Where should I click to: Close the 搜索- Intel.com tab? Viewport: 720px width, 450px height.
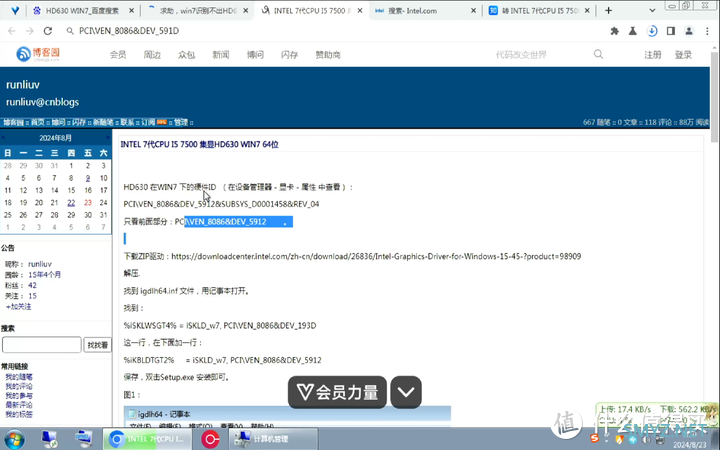(x=473, y=11)
